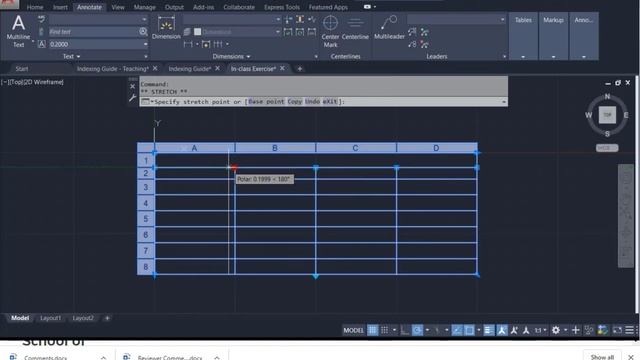Open the Insert ribbon tab
The width and height of the screenshot is (640, 360).
[x=60, y=7]
